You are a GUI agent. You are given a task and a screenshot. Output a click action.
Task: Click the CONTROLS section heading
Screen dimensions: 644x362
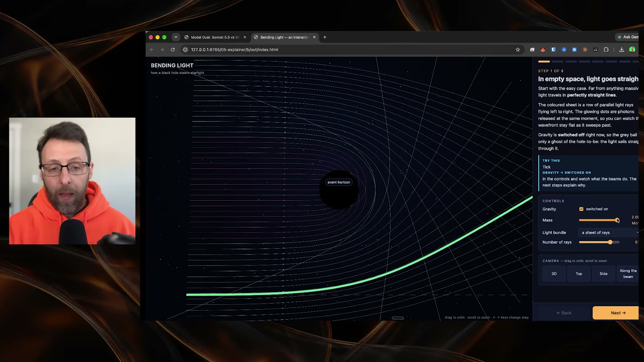(x=553, y=201)
